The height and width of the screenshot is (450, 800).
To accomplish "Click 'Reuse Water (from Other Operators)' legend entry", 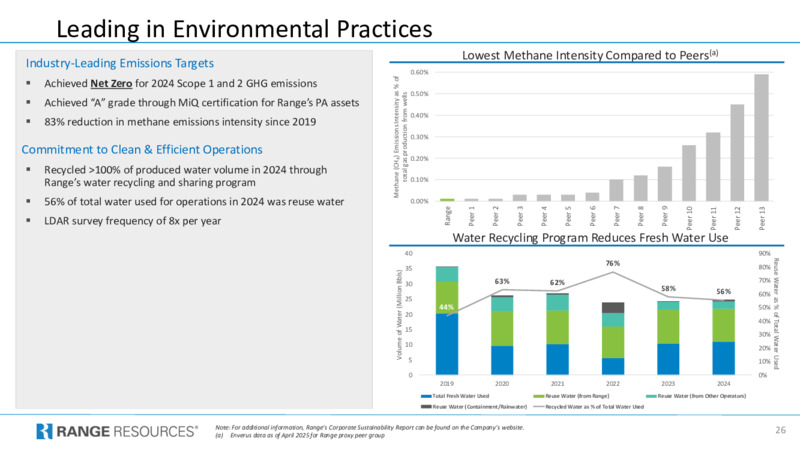I will coord(696,396).
